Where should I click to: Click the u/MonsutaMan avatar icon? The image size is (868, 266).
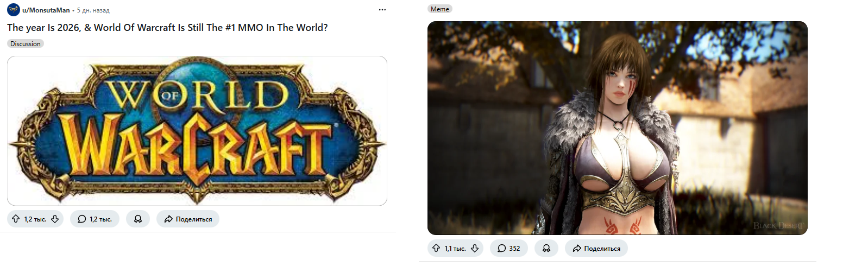[x=14, y=10]
